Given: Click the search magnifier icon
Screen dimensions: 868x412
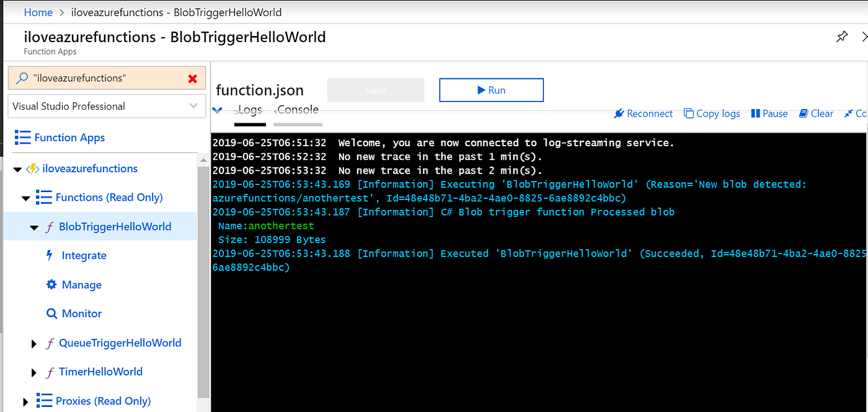Looking at the screenshot, I should click(22, 78).
